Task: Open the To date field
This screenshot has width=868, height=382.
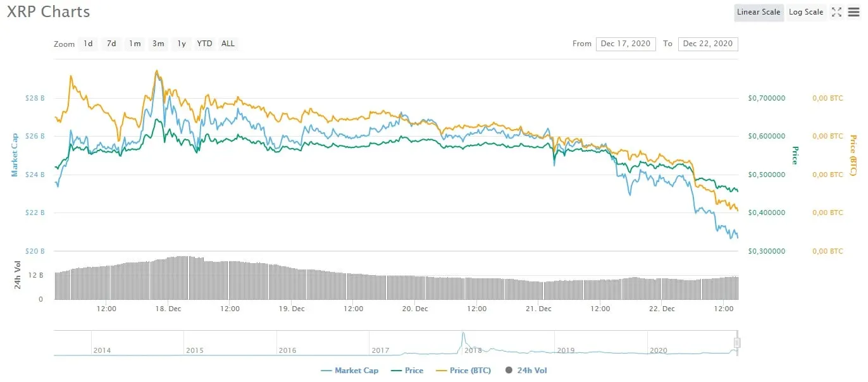Action: pos(708,44)
